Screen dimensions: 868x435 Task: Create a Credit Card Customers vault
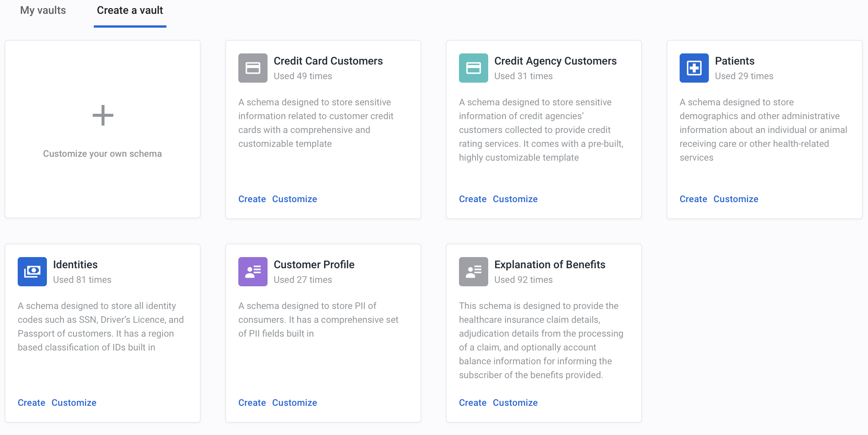click(x=252, y=199)
